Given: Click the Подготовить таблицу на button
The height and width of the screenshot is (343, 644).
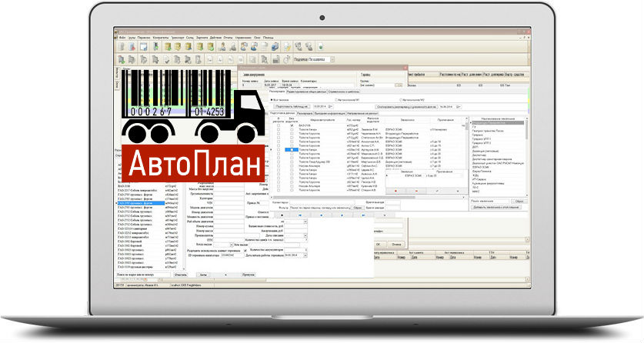Looking at the screenshot, I should (292, 107).
